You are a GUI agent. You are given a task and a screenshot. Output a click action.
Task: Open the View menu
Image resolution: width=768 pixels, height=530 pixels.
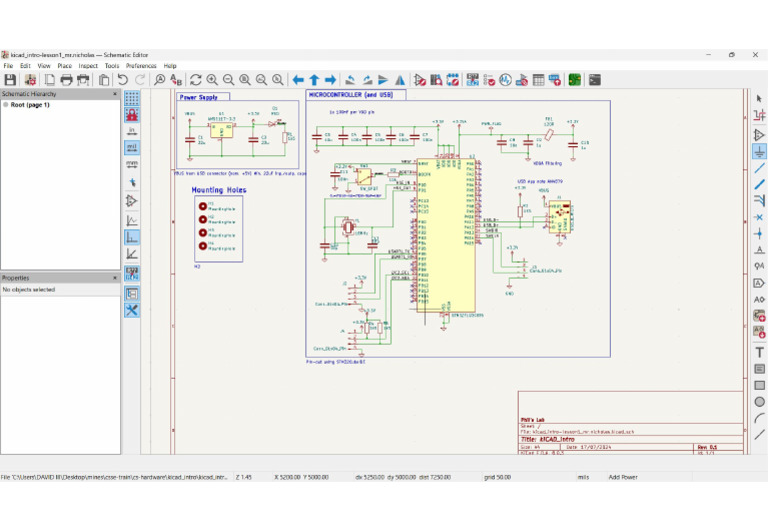pos(44,66)
